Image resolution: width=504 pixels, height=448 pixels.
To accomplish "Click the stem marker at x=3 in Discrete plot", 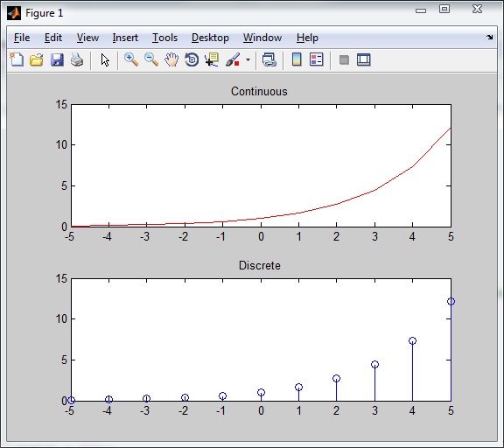I will click(374, 365).
